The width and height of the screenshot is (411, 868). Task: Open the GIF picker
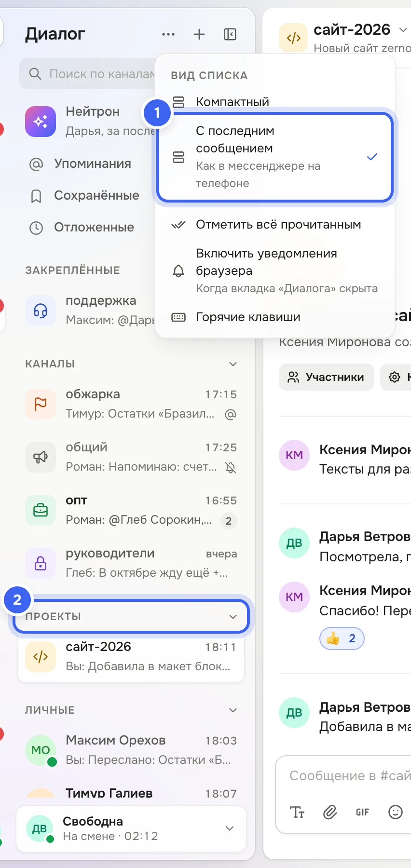pyautogui.click(x=363, y=813)
